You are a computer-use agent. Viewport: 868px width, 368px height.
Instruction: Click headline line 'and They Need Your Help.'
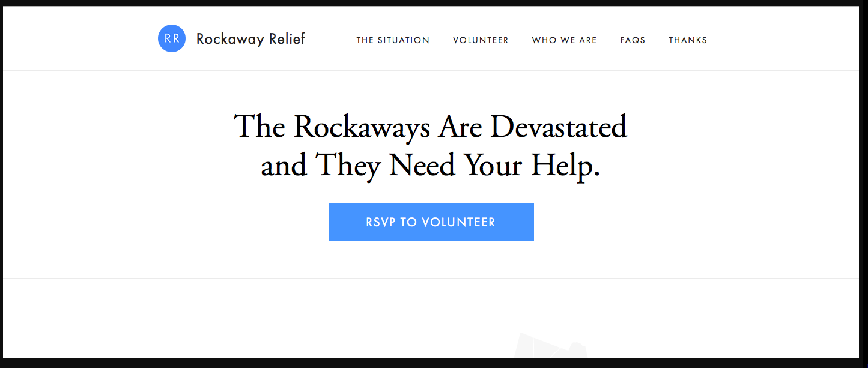coord(430,165)
